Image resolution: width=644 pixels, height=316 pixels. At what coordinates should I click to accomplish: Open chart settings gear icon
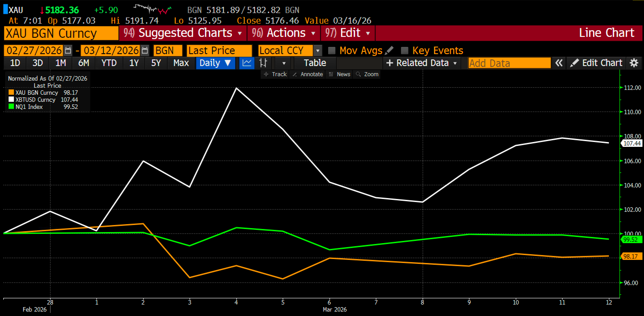tap(634, 63)
